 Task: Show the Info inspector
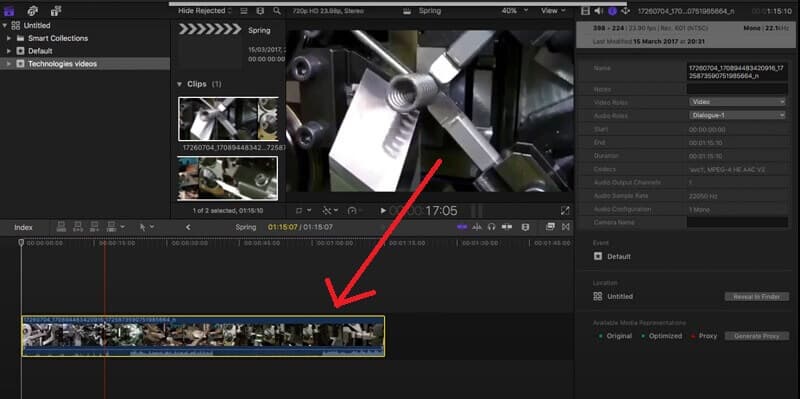(612, 11)
